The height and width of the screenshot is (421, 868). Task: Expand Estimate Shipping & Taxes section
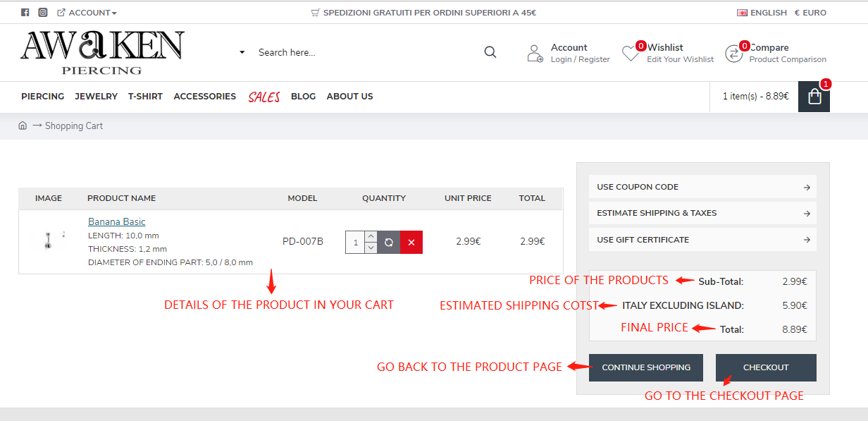pos(702,213)
